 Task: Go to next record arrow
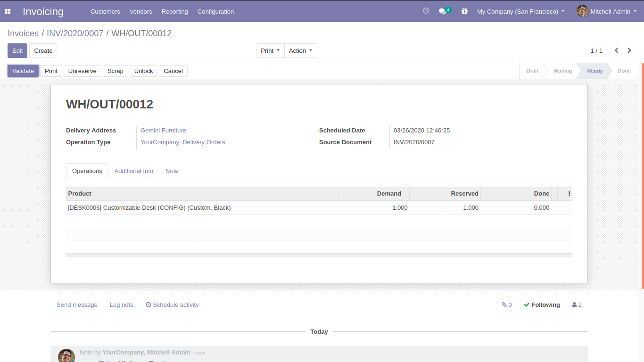coord(629,50)
